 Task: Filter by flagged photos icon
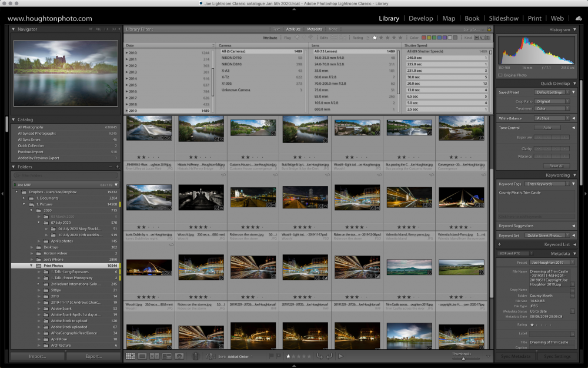point(297,38)
